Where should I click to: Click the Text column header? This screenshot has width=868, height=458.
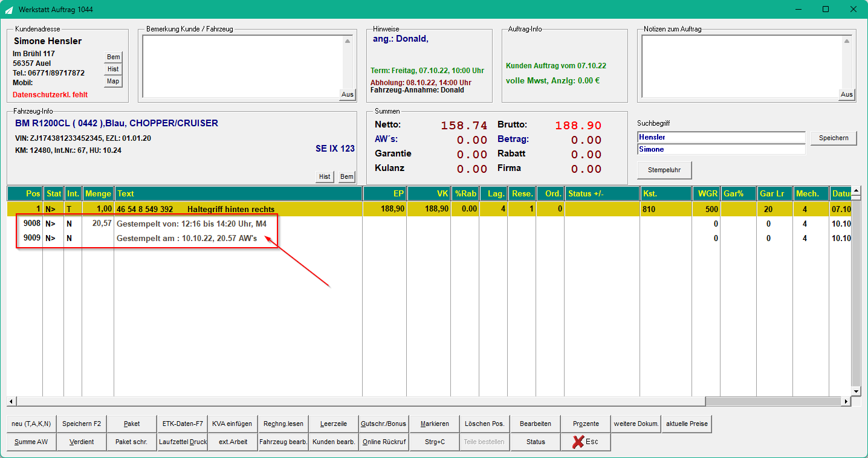(x=239, y=193)
